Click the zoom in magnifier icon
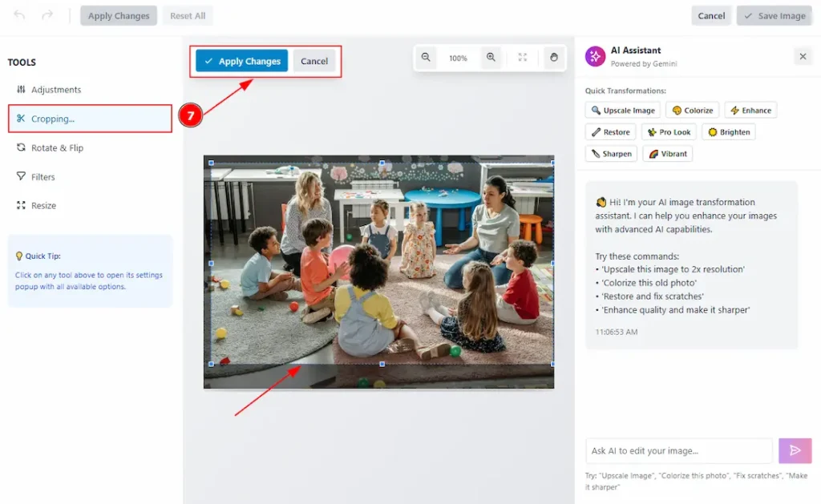 (x=491, y=58)
